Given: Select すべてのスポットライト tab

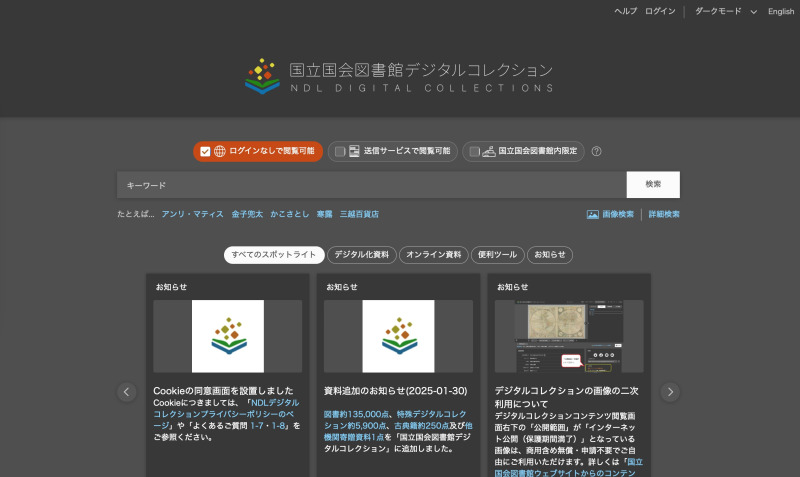Looking at the screenshot, I should point(274,255).
